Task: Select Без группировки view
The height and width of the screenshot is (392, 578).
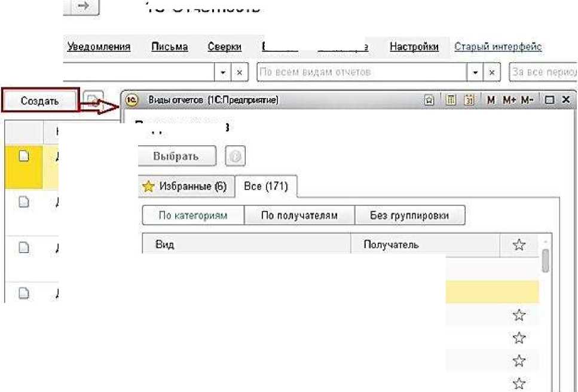Action: tap(409, 215)
